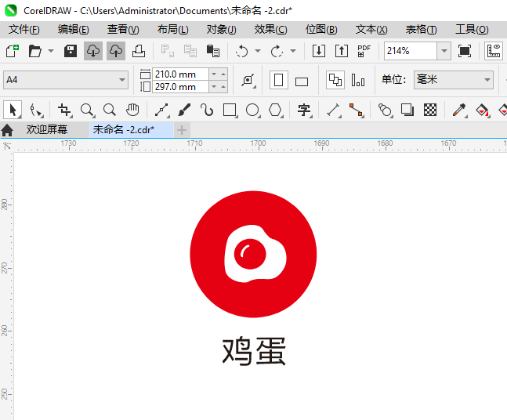Screen dimensions: 507x420
Task: Open the 布局(L) menu
Action: (x=172, y=30)
